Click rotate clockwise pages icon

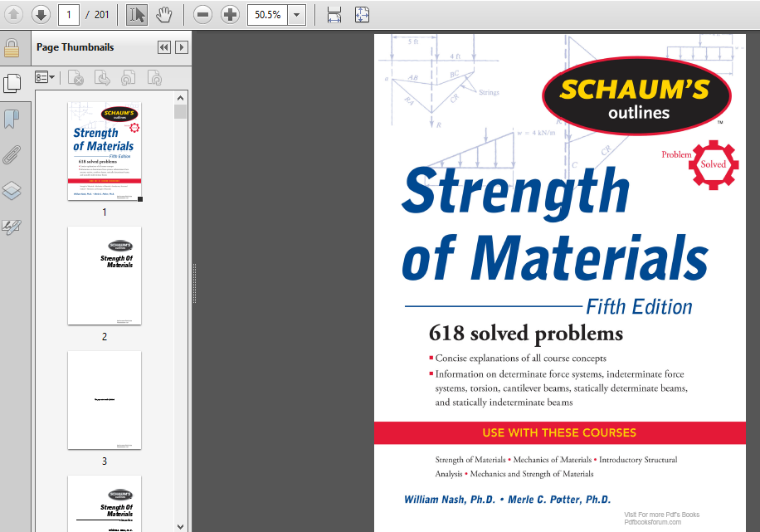click(154, 77)
